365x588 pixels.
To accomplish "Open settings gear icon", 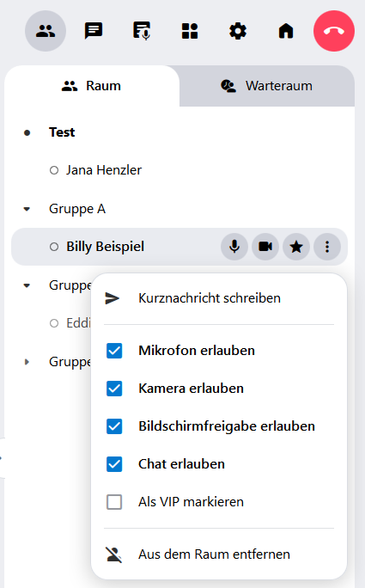I will 238,31.
